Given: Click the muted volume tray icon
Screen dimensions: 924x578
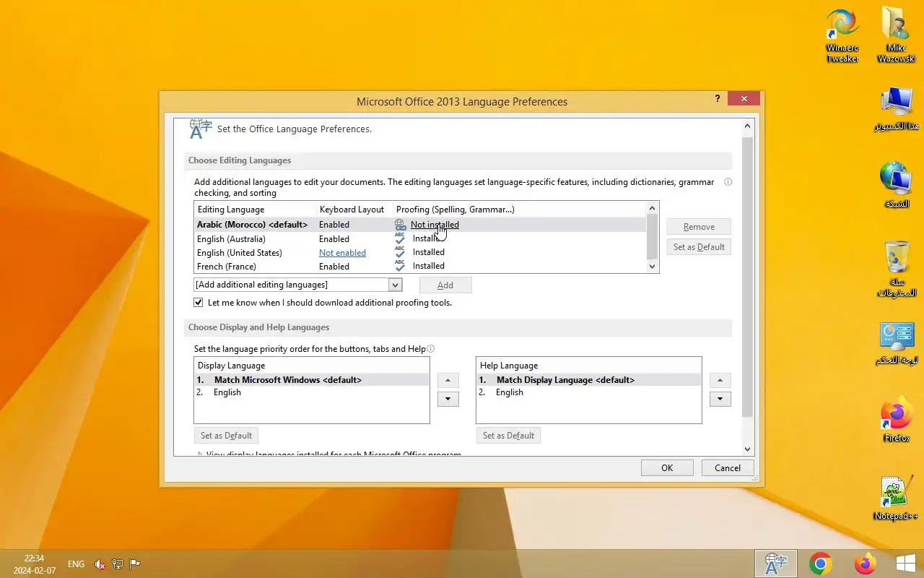Looking at the screenshot, I should click(100, 564).
